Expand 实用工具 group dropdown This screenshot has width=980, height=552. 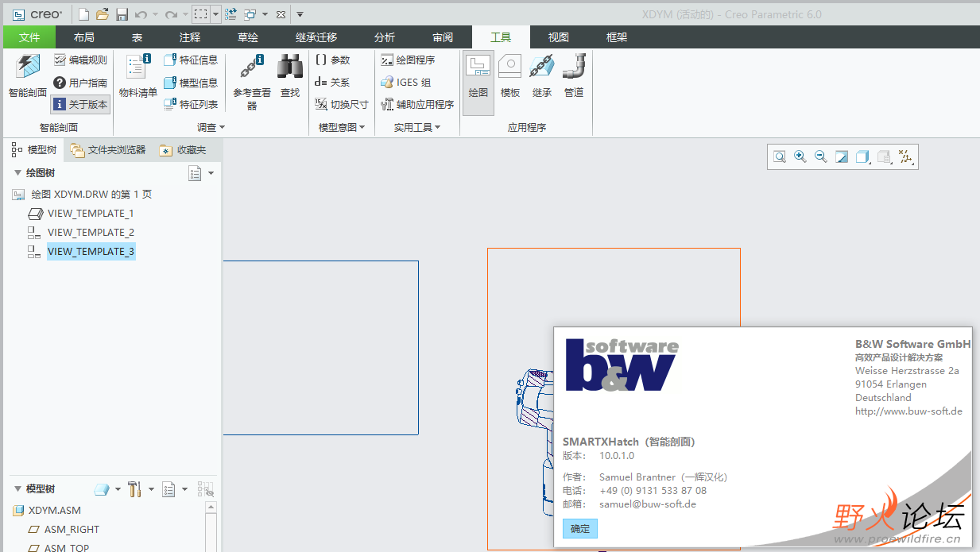[x=417, y=127]
